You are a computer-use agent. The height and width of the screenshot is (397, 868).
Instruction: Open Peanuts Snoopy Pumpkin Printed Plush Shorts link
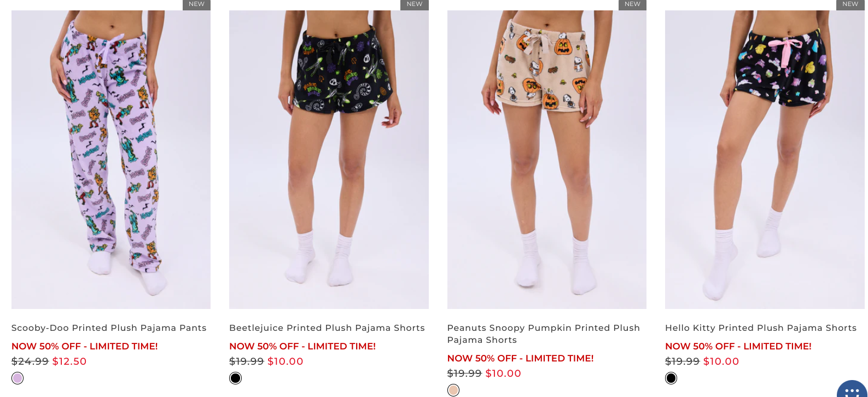544,334
